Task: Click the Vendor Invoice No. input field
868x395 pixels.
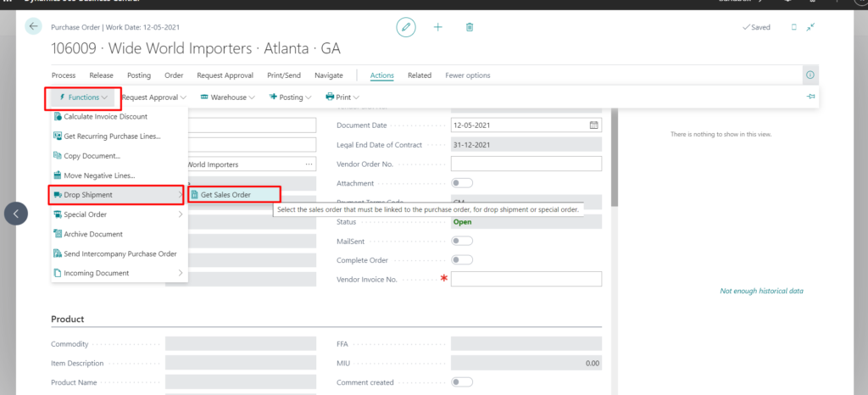Action: point(526,279)
